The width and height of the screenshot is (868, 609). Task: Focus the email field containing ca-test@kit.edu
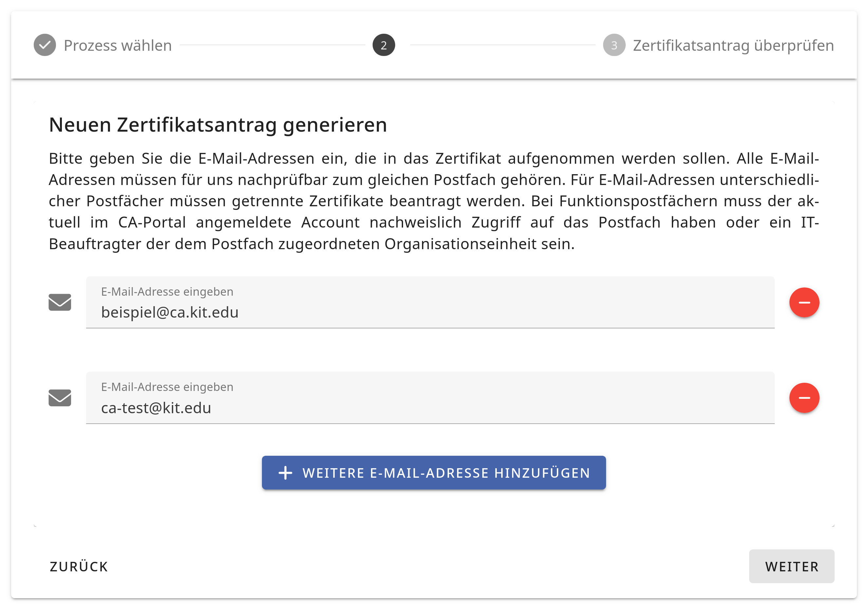[x=430, y=408]
